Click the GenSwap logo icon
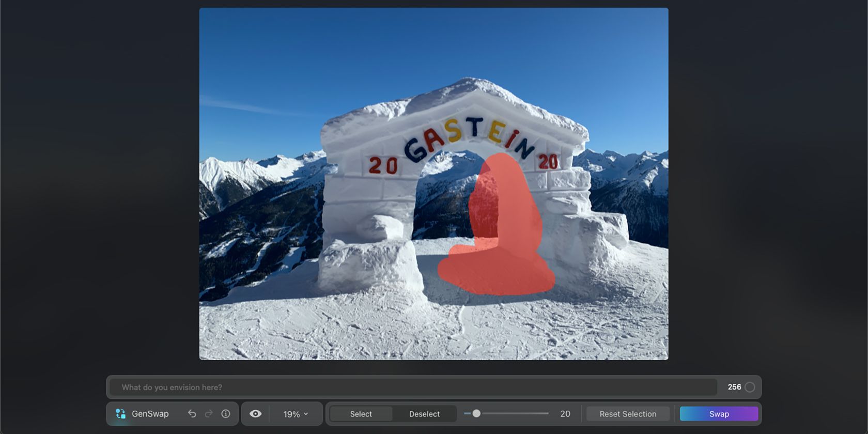The width and height of the screenshot is (868, 434). [120, 414]
